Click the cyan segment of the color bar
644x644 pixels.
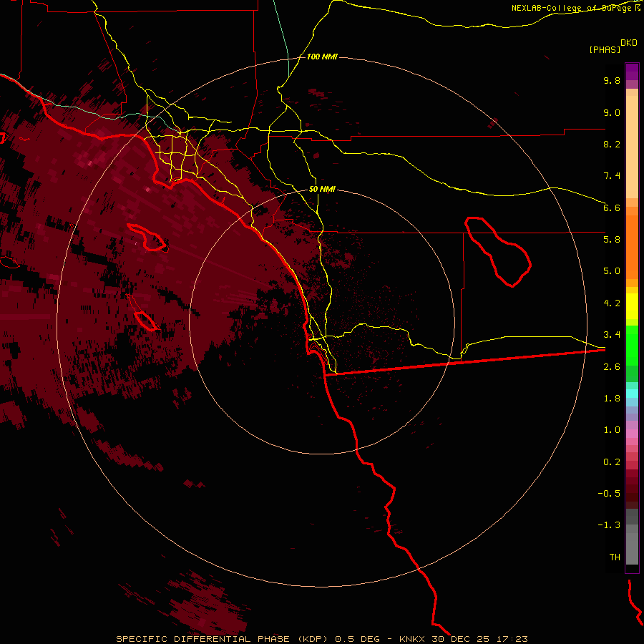point(632,394)
